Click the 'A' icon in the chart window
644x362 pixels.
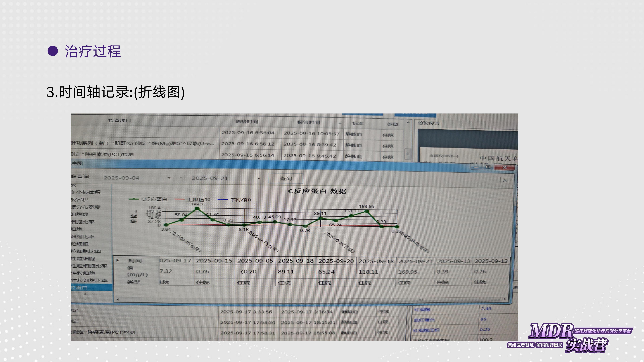tap(504, 181)
